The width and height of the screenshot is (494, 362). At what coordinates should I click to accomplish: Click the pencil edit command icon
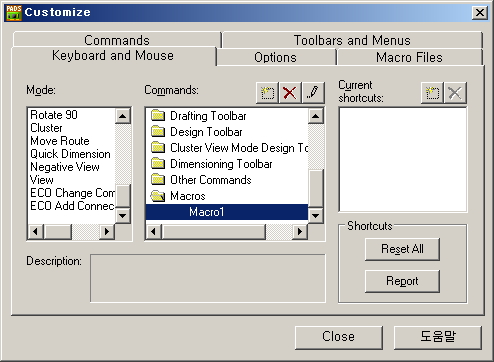click(313, 93)
